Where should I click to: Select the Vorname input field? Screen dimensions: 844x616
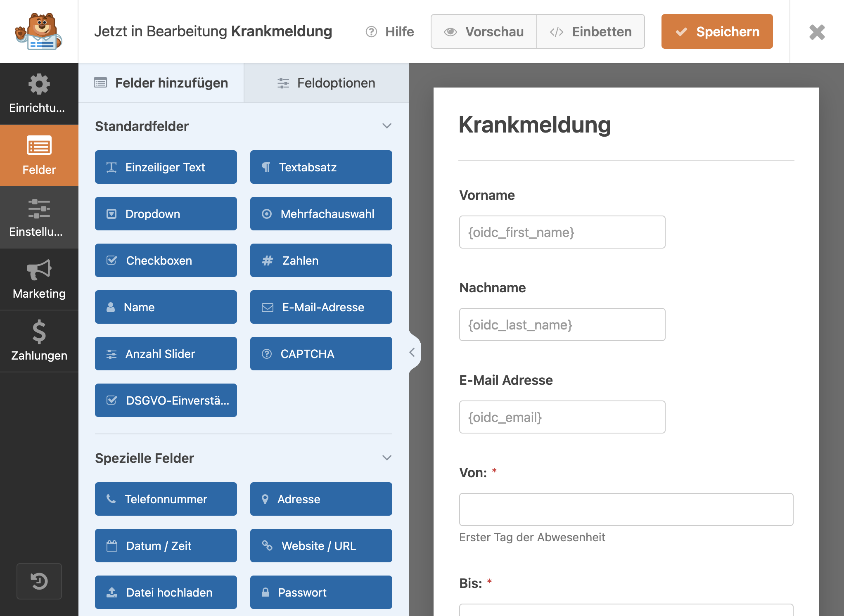562,232
